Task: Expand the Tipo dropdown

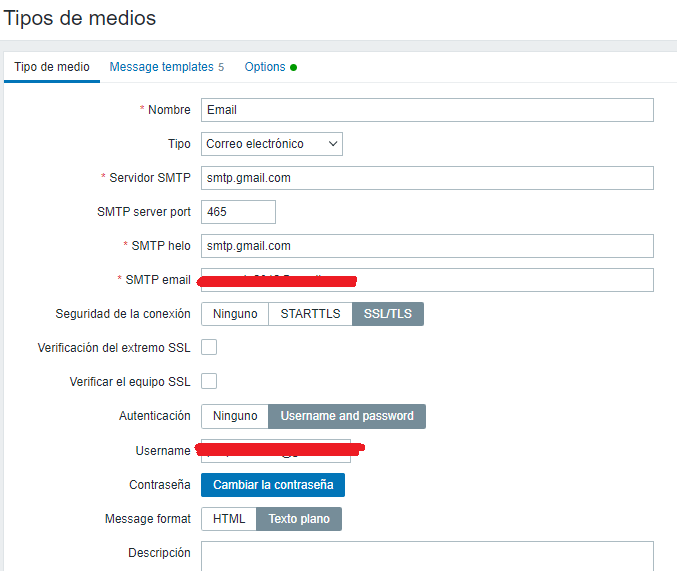Action: click(272, 144)
